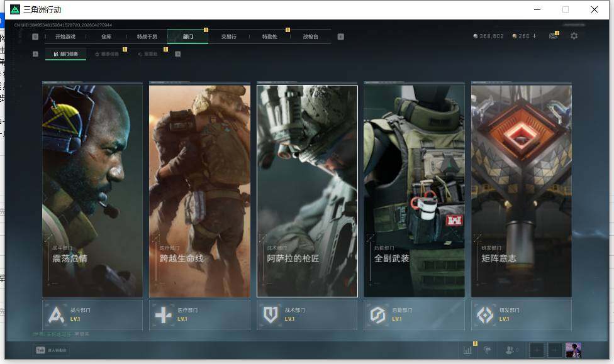
Task: Open the third sub-tab before the right key hint
Action: [x=148, y=54]
